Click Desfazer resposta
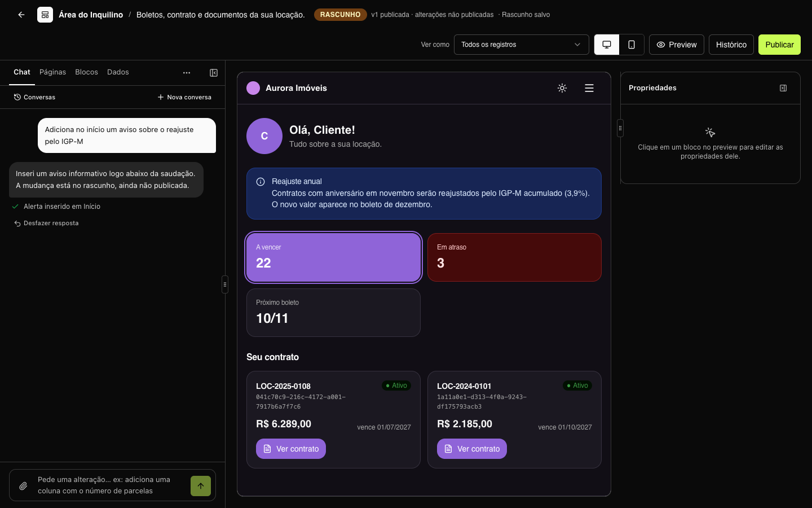 pos(46,224)
